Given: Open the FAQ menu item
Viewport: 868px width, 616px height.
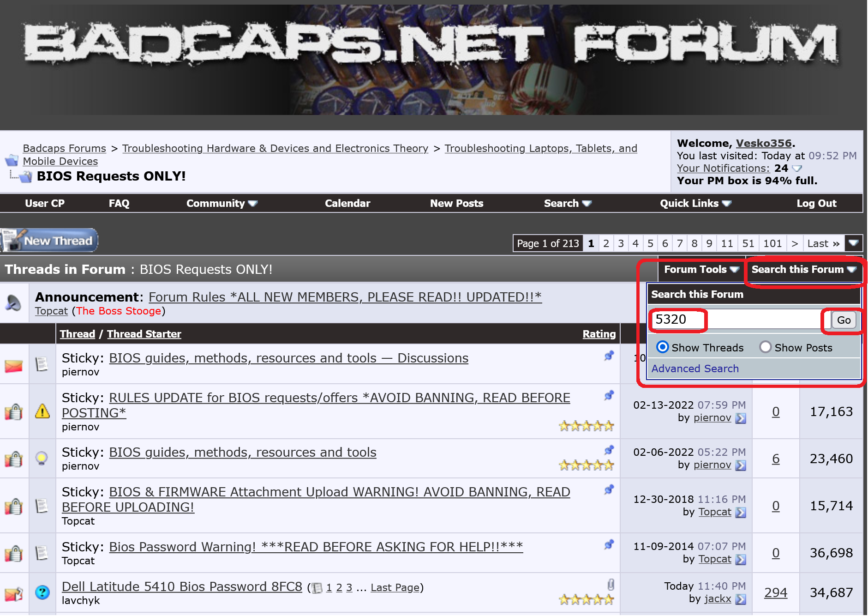Looking at the screenshot, I should click(119, 203).
